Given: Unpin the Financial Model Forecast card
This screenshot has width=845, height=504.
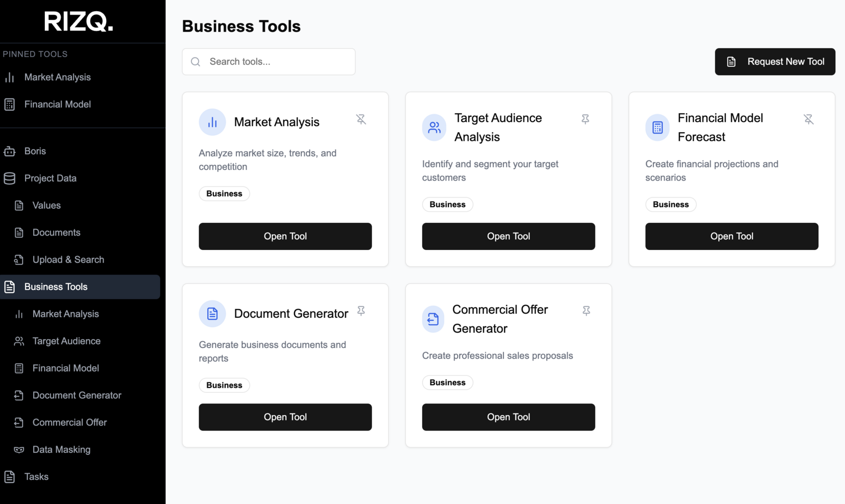Looking at the screenshot, I should (x=808, y=119).
